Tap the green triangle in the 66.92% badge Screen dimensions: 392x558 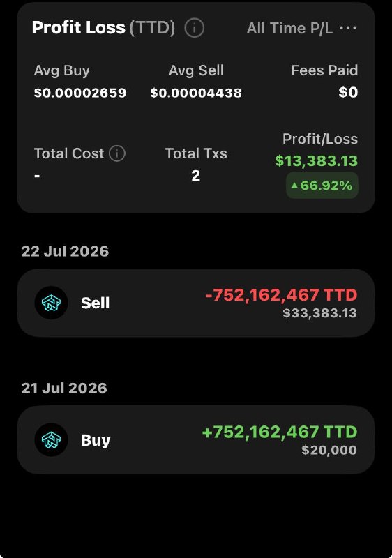(294, 185)
